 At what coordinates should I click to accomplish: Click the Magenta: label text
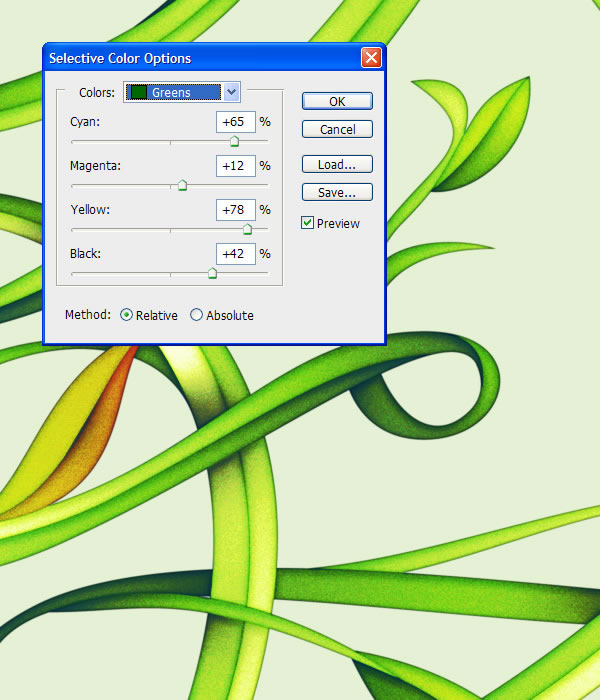tap(96, 166)
